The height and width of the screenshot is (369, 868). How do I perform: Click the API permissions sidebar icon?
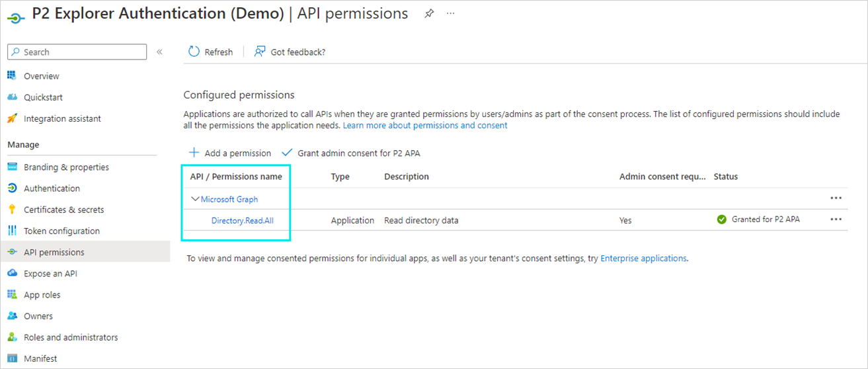12,252
